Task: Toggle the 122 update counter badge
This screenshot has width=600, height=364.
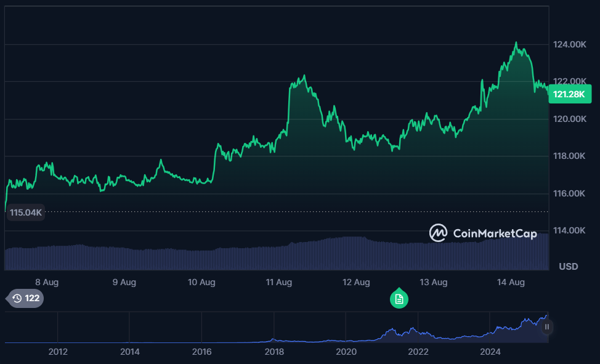Action: coord(25,298)
